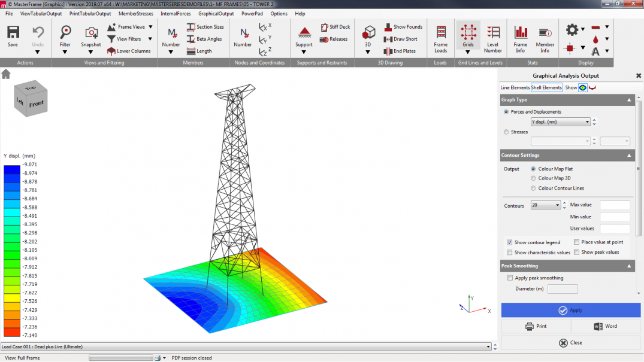Viewport: 644px width, 362px height.
Task: Collapse the Graph Type section
Action: pyautogui.click(x=629, y=100)
